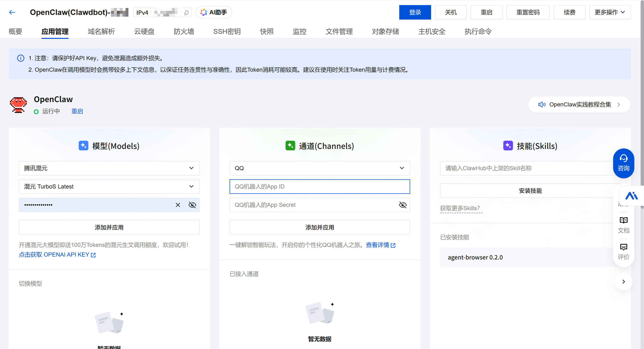Open the 混元 TurboS Latest model dropdown
This screenshot has height=349, width=644.
[109, 187]
